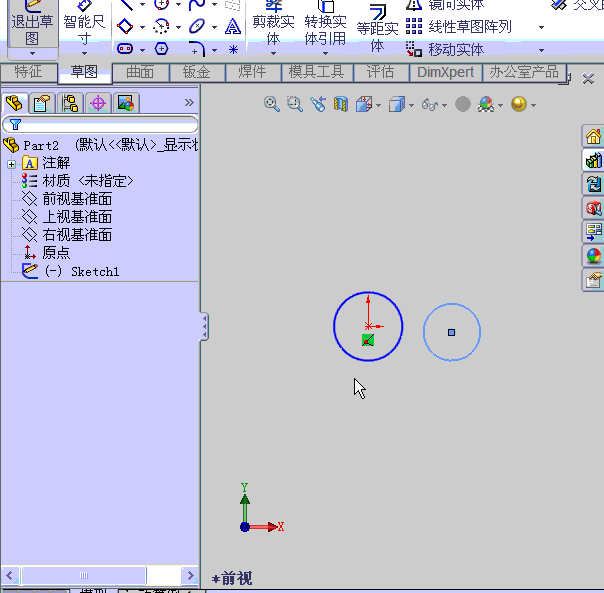This screenshot has height=593, width=604.
Task: Click the Previous View icon
Action: pyautogui.click(x=318, y=104)
